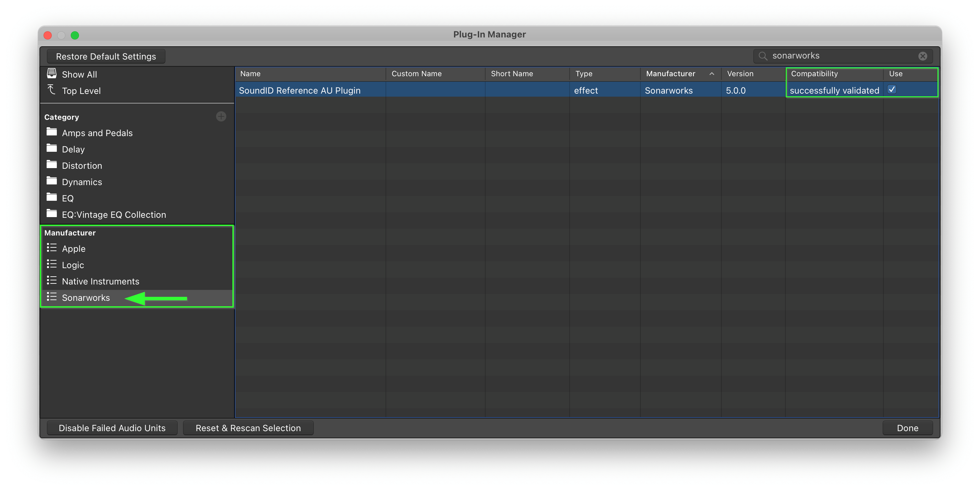Click Restore Default Settings button
Viewport: 980px width, 490px height.
106,56
